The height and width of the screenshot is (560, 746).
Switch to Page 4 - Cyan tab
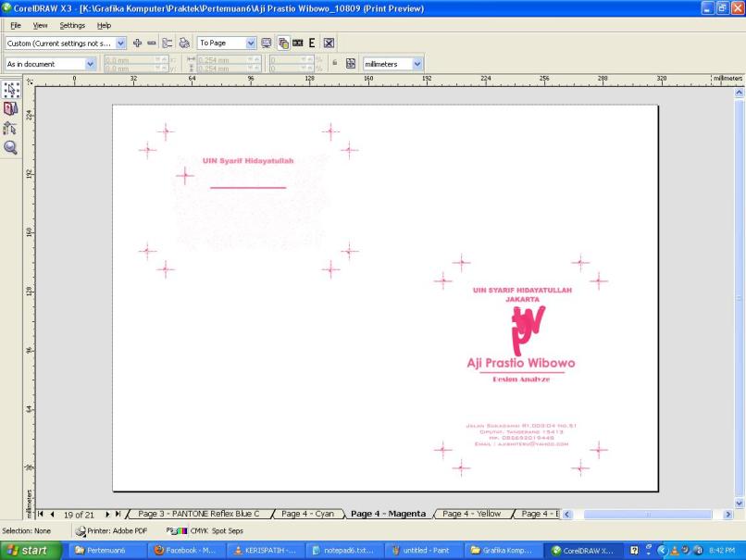[x=307, y=514]
